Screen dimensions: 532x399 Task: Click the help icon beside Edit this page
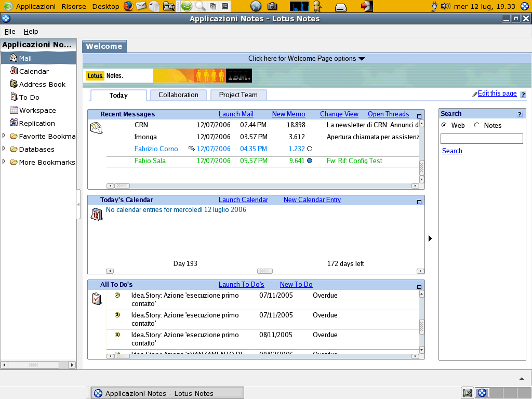point(523,95)
